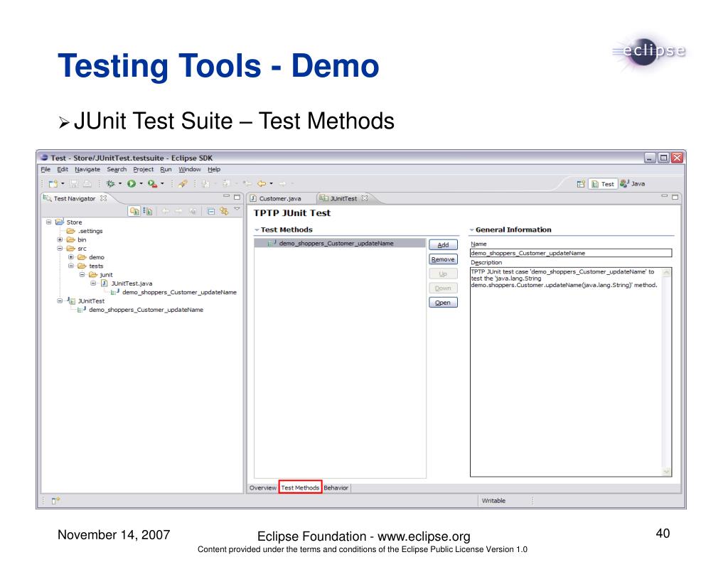Viewport: 728px width, 562px height.
Task: Maximize the editor area
Action: (675, 197)
